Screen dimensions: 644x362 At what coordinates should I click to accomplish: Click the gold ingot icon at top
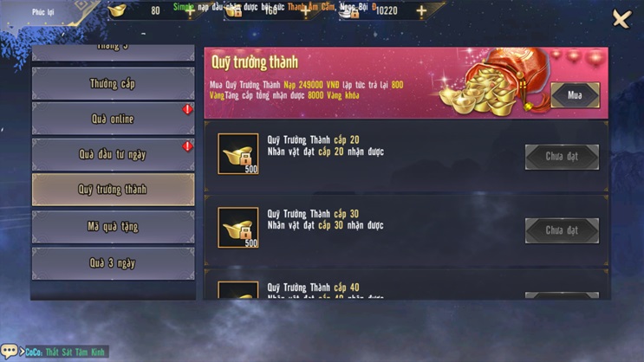click(x=118, y=10)
